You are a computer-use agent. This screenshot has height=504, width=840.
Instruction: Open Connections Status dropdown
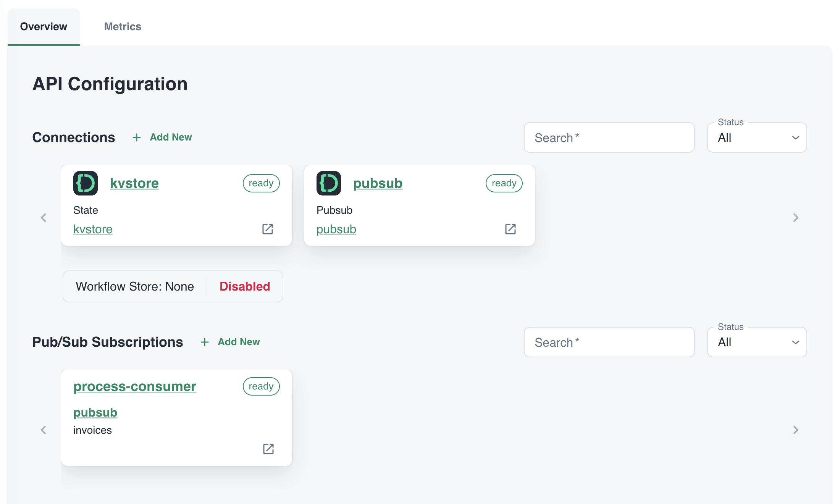pos(757,137)
